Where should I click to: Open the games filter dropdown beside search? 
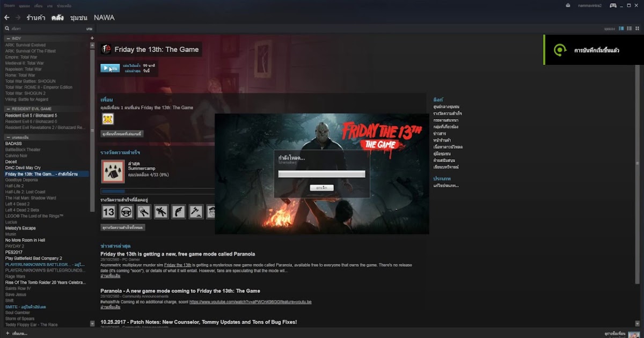(x=90, y=28)
